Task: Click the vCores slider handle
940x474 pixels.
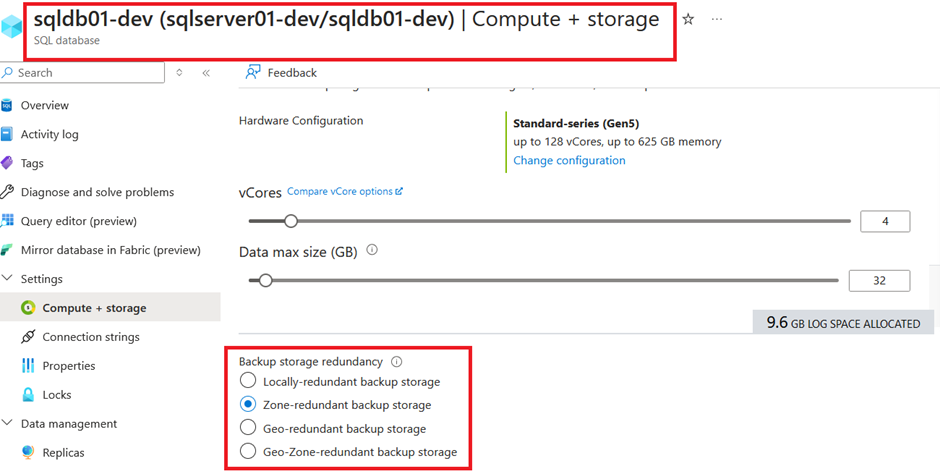Action: click(x=291, y=221)
